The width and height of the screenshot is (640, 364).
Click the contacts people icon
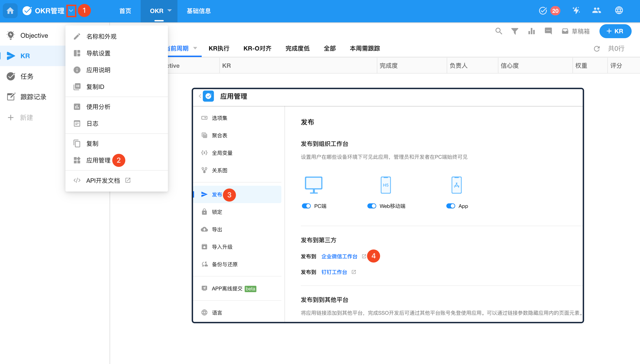pos(596,10)
